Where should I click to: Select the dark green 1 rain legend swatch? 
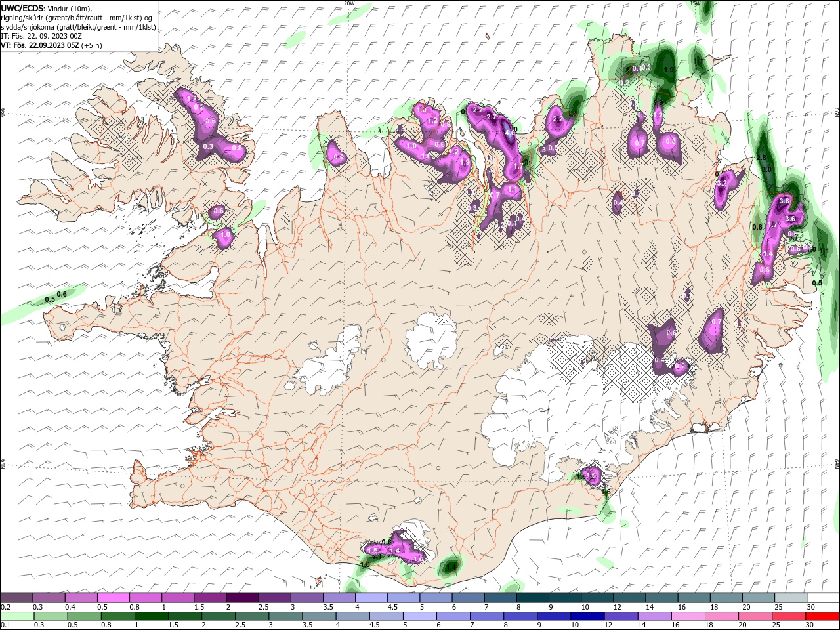150,616
